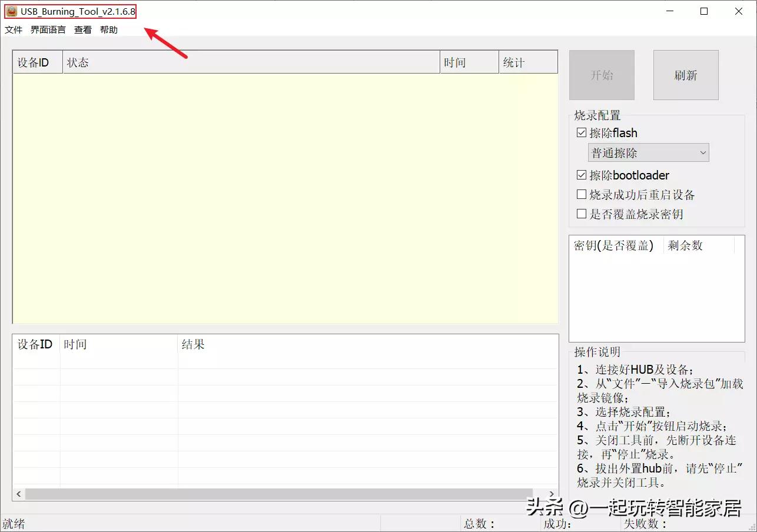Screen dimensions: 757x532
Task: Click the 开始 (Start) button
Action: tap(602, 75)
